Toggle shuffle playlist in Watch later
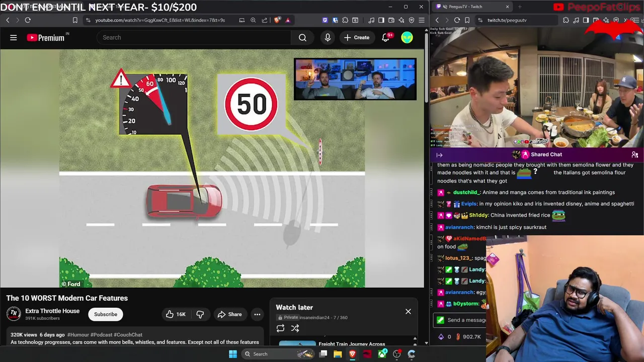This screenshot has width=644, height=362. [x=295, y=328]
